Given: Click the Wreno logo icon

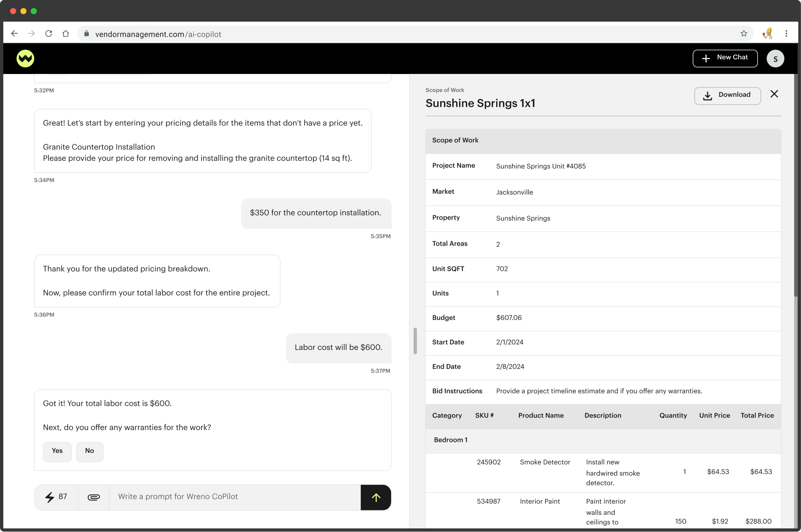Looking at the screenshot, I should click(x=25, y=59).
